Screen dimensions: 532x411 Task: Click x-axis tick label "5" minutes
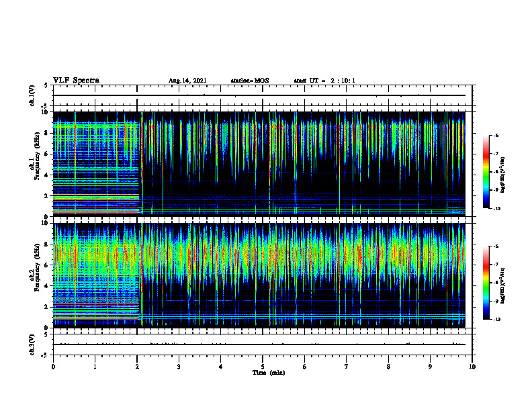pos(263,367)
